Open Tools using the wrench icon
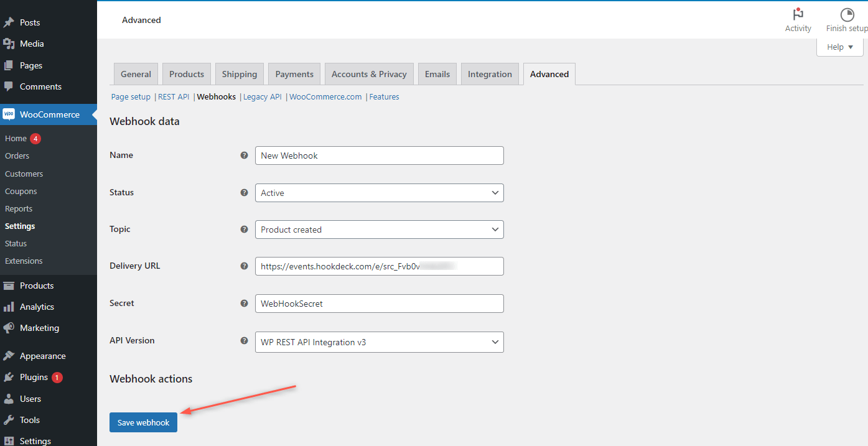This screenshot has width=868, height=446. tap(9, 420)
